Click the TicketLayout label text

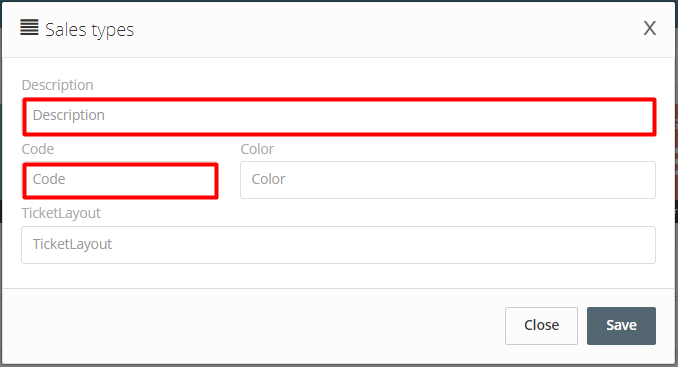[61, 213]
